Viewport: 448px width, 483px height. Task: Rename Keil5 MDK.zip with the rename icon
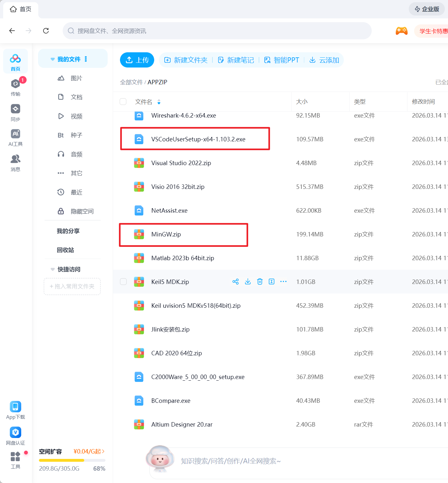(x=272, y=281)
